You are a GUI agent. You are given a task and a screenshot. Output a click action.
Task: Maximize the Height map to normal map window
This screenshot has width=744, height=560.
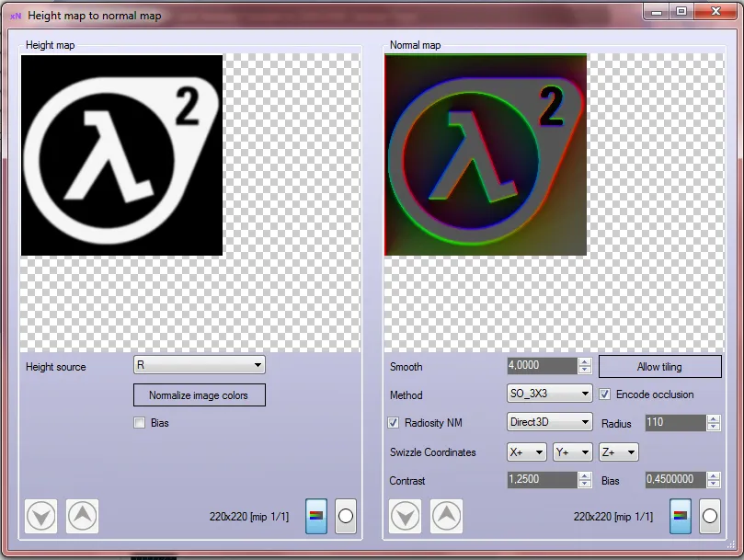pyautogui.click(x=681, y=12)
